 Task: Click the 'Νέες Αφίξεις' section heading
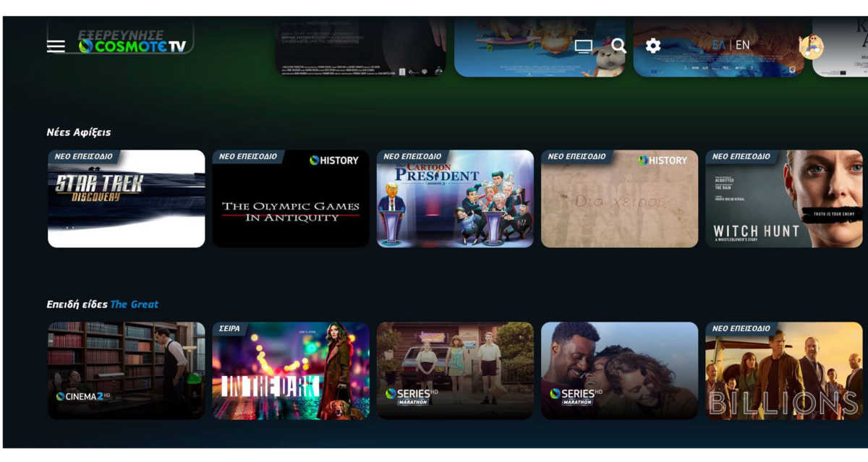(79, 132)
